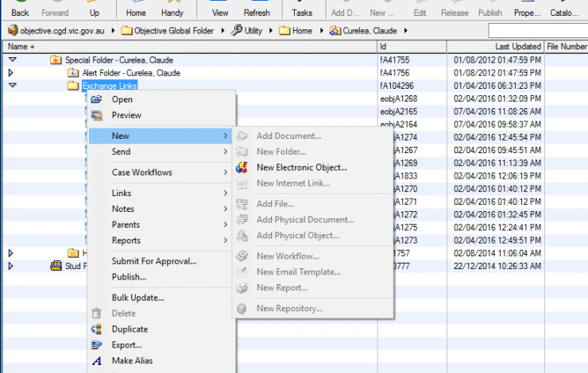Collapse the Special Folder tree node
The image size is (588, 373).
pos(11,60)
